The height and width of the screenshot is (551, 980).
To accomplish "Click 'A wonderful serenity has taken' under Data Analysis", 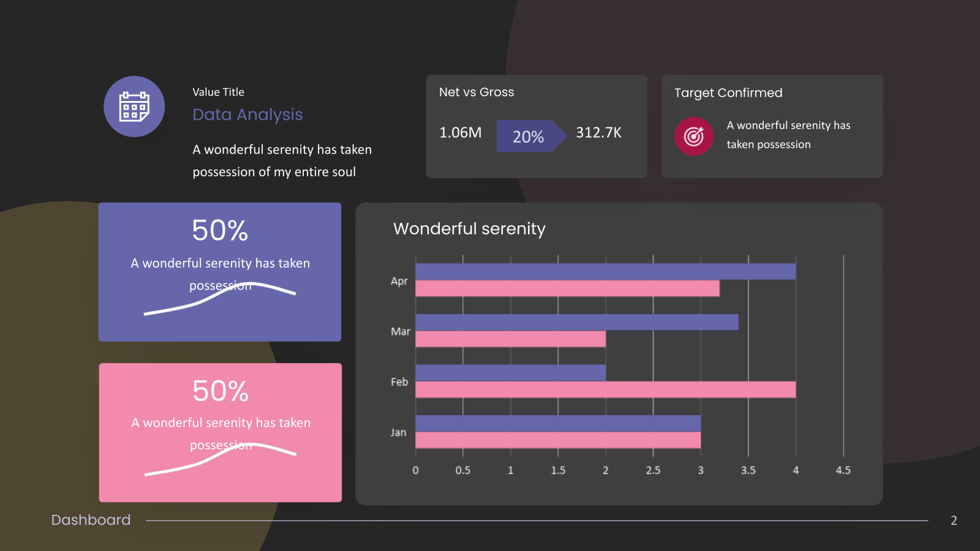I will coord(282,149).
